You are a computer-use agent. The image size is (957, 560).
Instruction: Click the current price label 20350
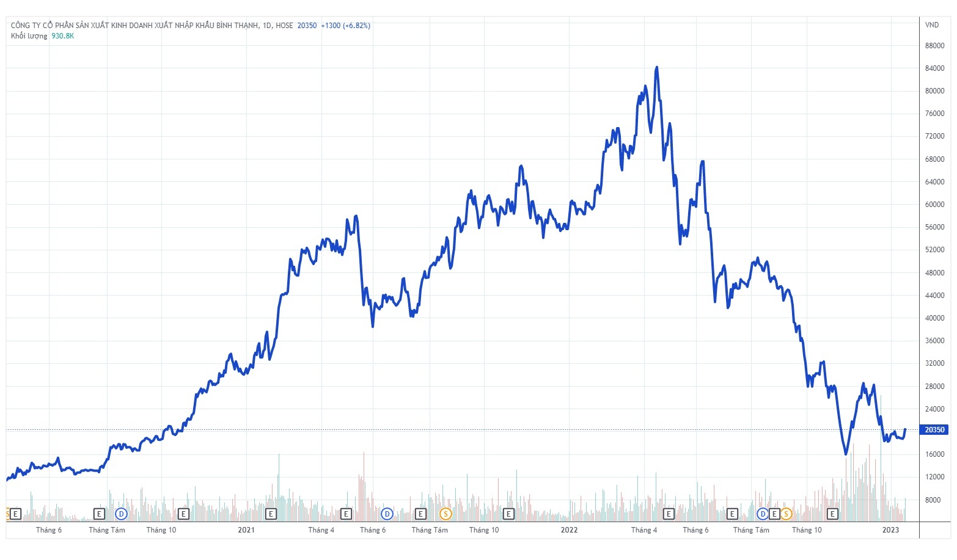pyautogui.click(x=934, y=430)
